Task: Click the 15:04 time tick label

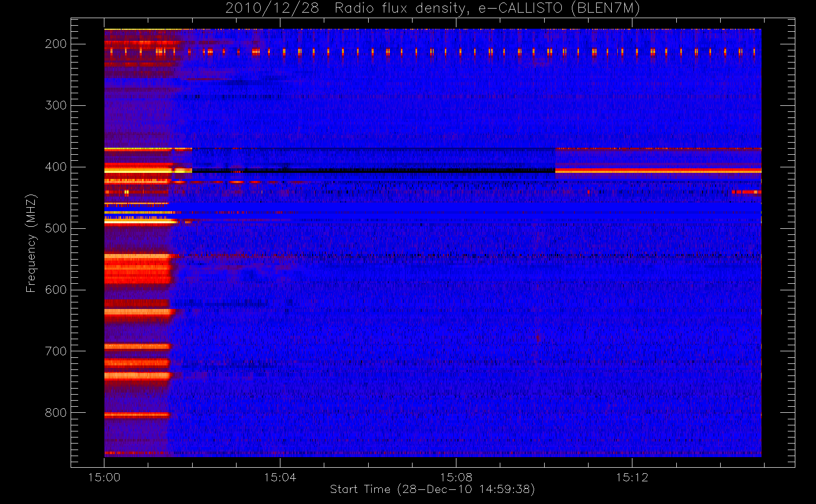Action: click(280, 477)
